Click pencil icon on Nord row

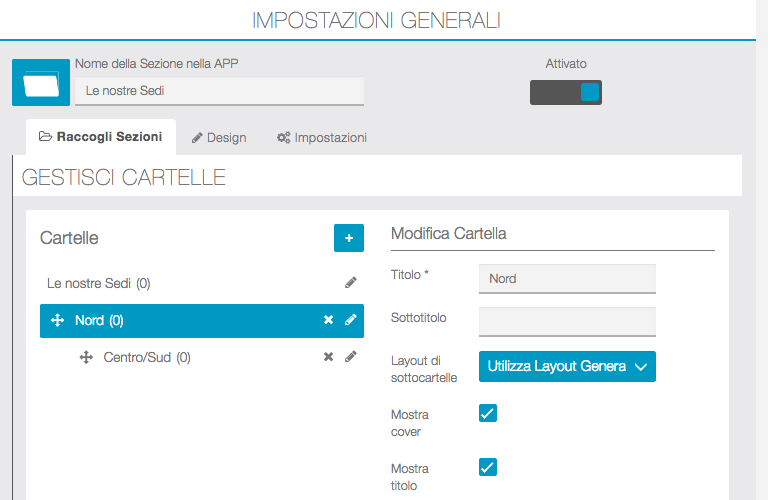click(351, 320)
